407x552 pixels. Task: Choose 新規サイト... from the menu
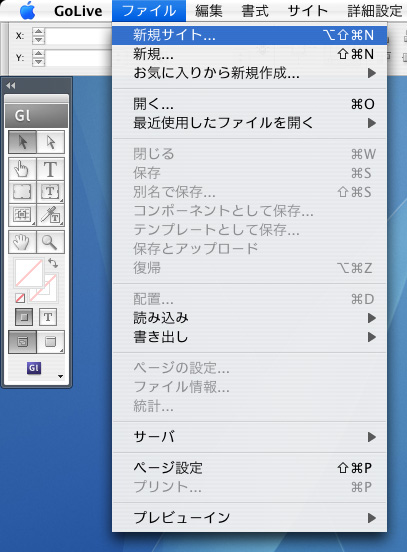click(x=249, y=35)
